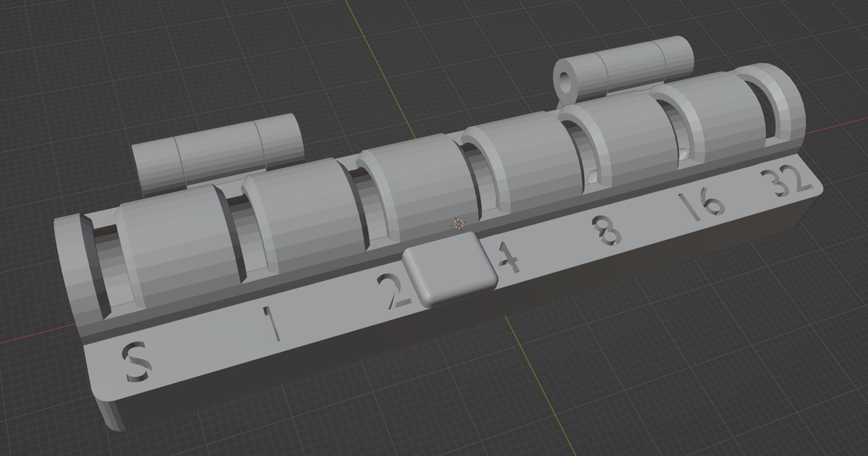Click the barrel segment above the "8"
Viewport: 868px width, 456px height.
(622, 141)
